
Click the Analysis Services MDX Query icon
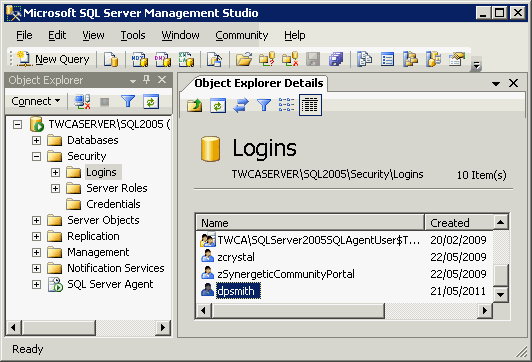[139, 59]
